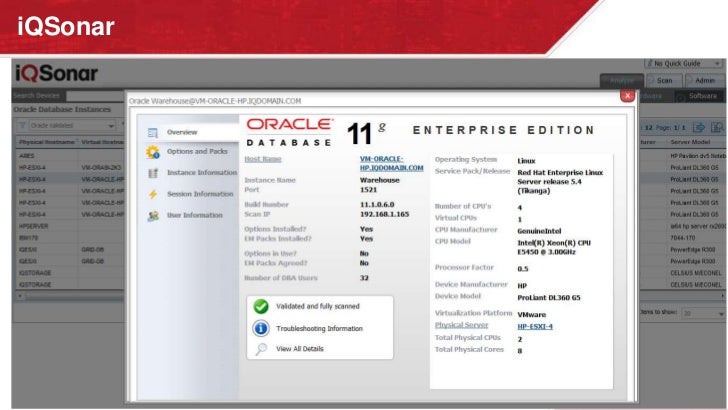Click the CPU Manufacturer value GenuineIntel

[x=540, y=231]
